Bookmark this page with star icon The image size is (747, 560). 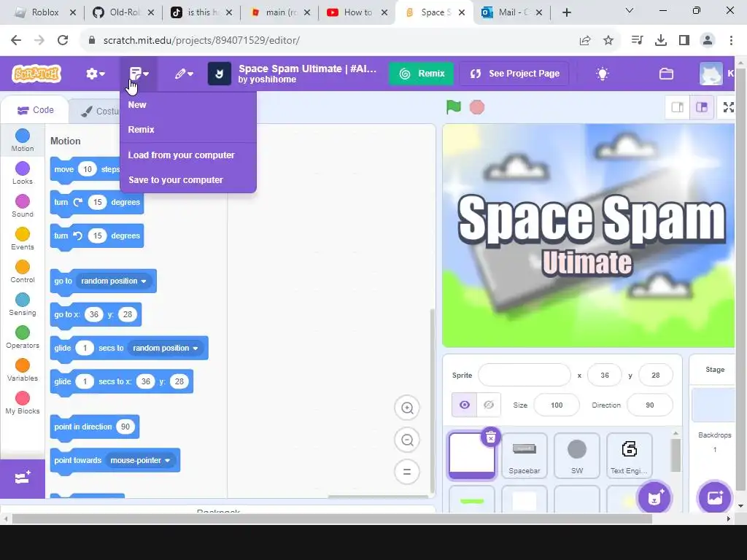tap(608, 41)
